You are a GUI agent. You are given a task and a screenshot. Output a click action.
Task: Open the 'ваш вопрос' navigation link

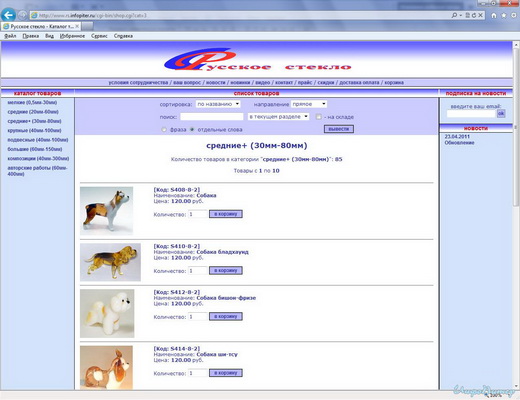click(187, 82)
